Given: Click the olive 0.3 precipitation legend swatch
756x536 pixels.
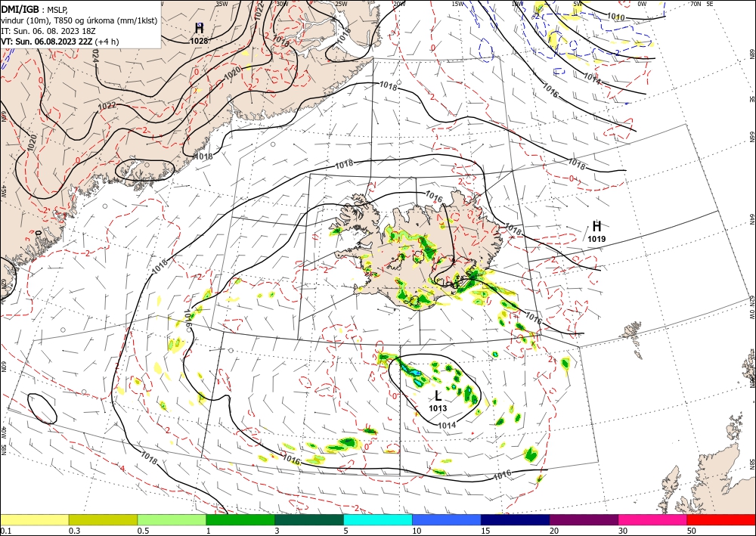Looking at the screenshot, I should [x=103, y=519].
